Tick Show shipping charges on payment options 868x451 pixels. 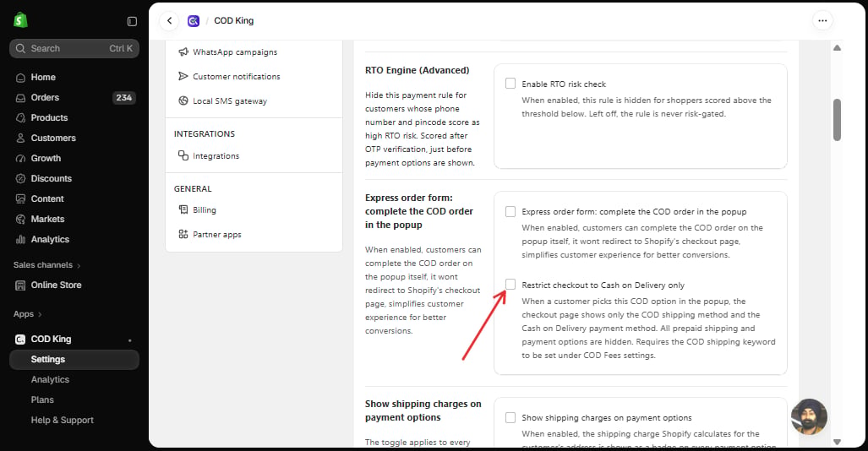pos(510,417)
